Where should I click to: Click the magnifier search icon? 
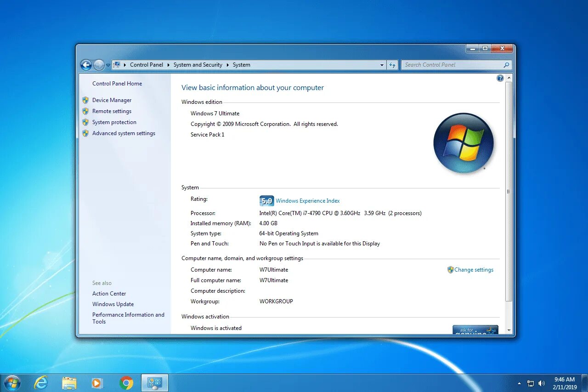[506, 65]
